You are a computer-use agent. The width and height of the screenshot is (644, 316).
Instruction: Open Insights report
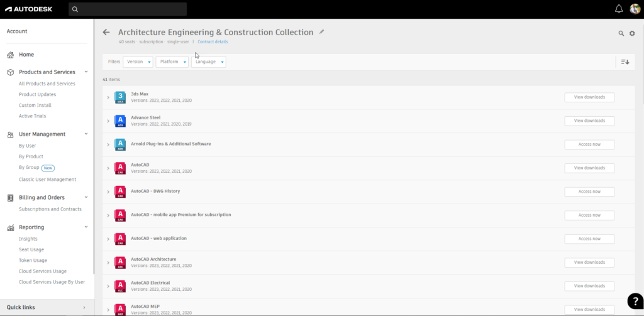click(28, 239)
